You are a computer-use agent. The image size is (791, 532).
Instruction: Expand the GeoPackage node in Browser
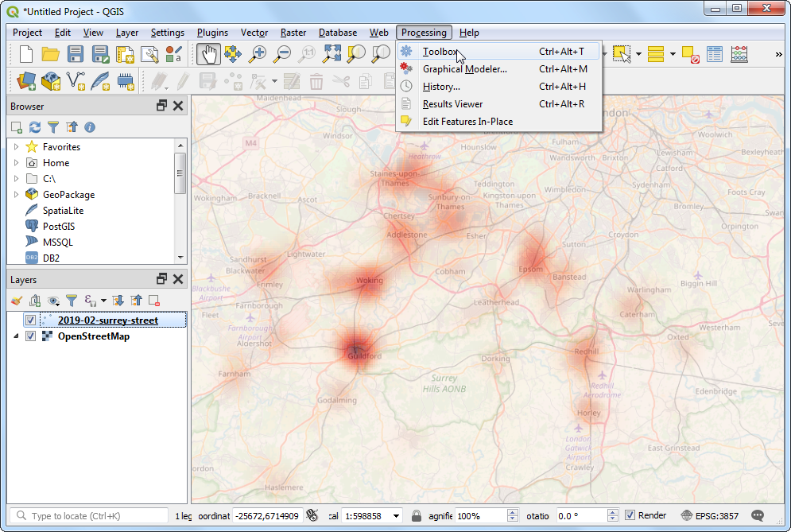pos(16,195)
